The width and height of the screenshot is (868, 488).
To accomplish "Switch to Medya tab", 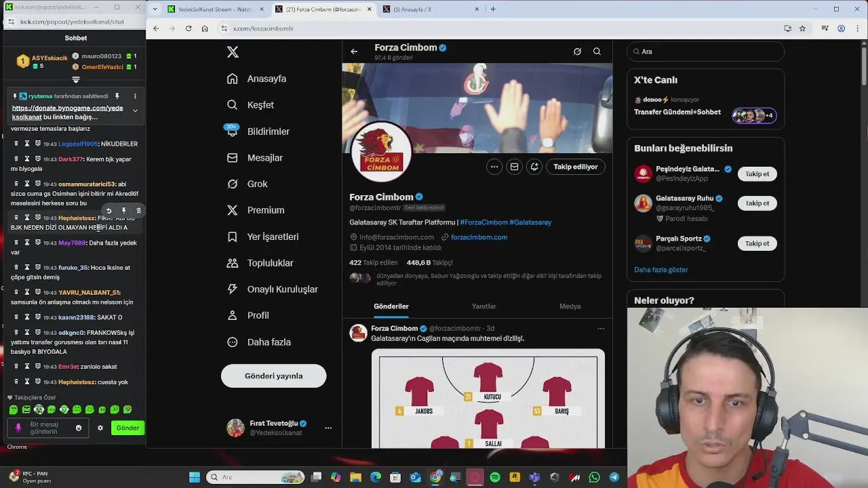I will click(x=570, y=306).
